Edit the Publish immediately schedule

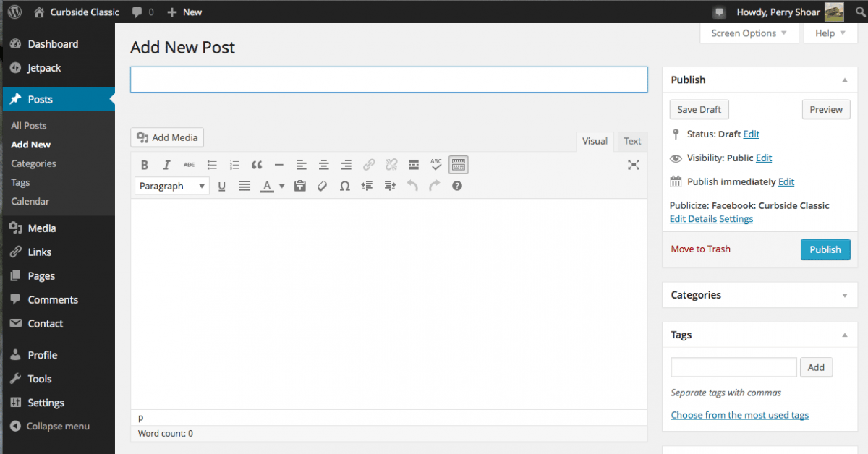point(786,181)
